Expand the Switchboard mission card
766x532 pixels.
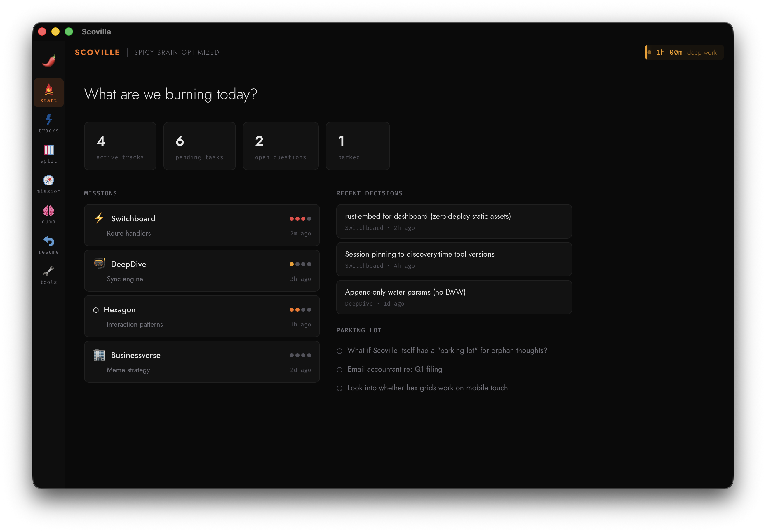202,225
